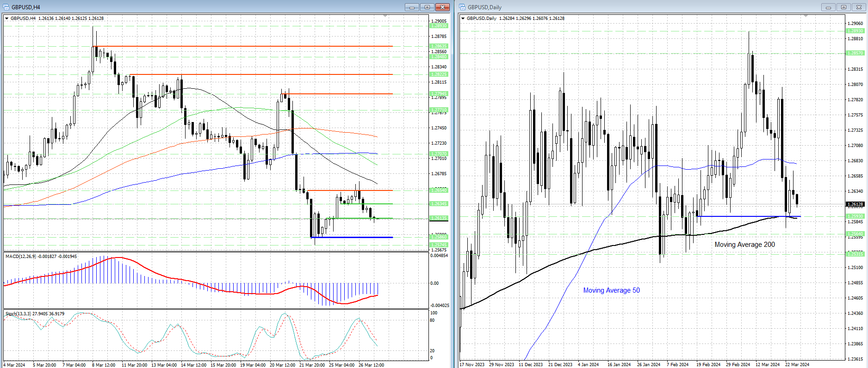Restore down the GBPUSD,H4 chart window

click(427, 7)
